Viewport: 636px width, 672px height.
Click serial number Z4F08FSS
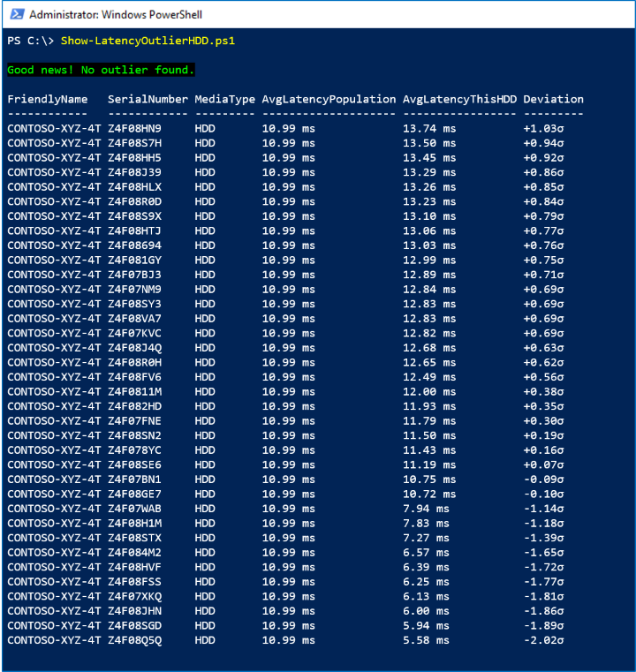click(x=134, y=582)
